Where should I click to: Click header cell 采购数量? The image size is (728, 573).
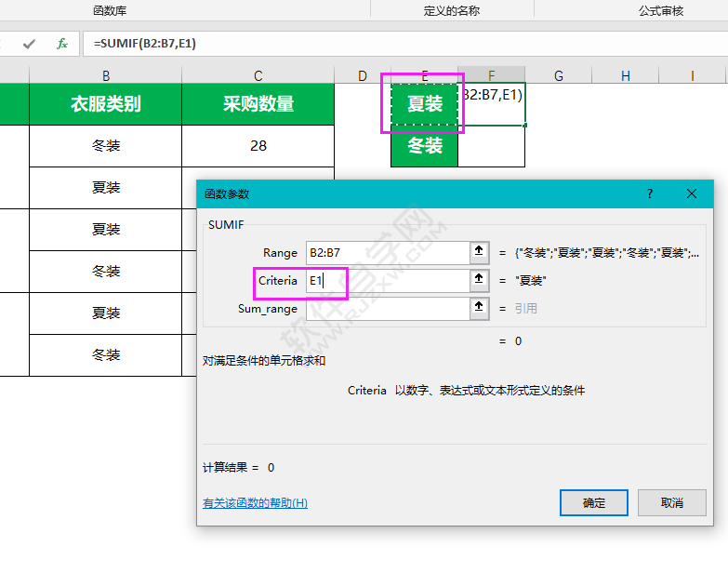pos(258,104)
